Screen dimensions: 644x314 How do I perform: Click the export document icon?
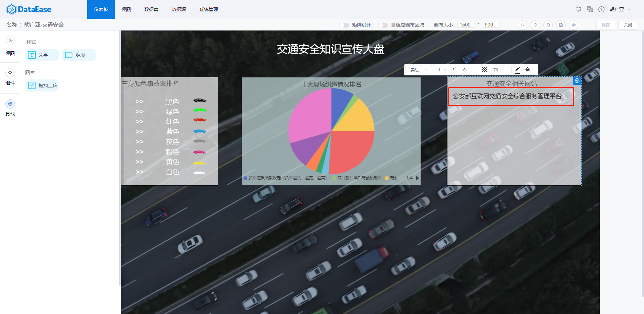[x=561, y=25]
